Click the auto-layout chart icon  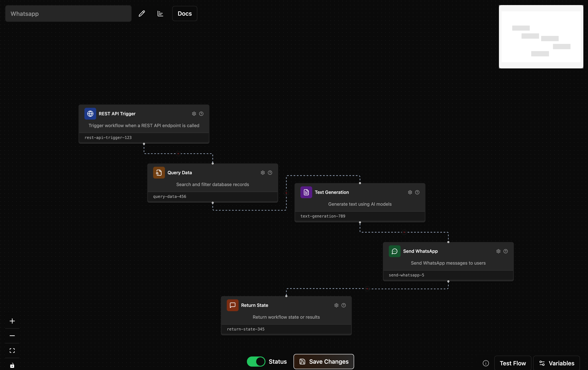tap(160, 14)
